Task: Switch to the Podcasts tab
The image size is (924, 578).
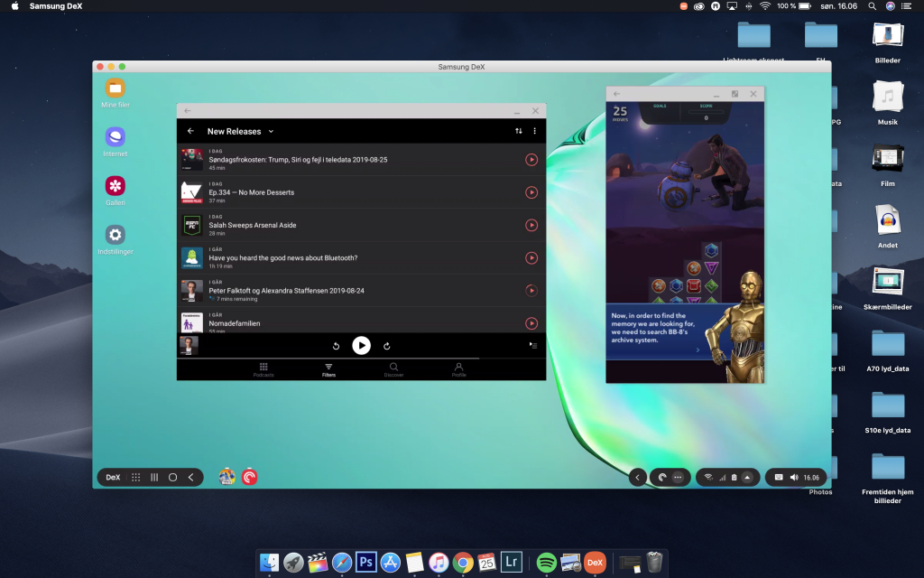Action: pos(263,369)
